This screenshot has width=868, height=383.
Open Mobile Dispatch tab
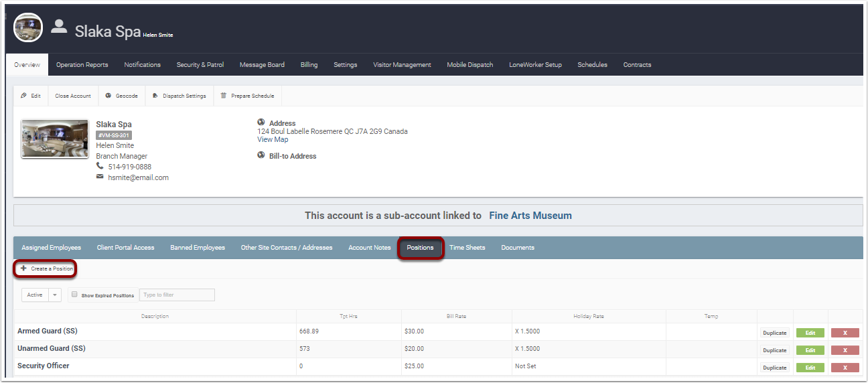pyautogui.click(x=470, y=65)
